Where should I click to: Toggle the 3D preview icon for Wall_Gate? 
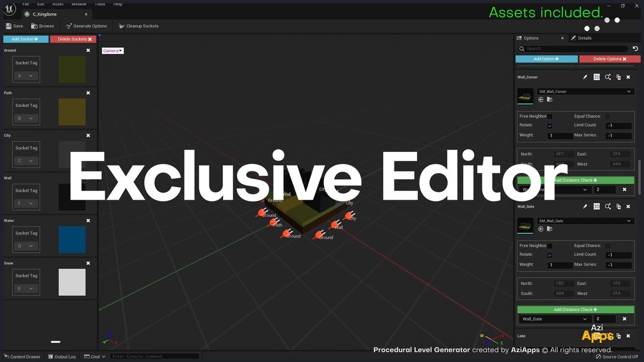pos(597,207)
